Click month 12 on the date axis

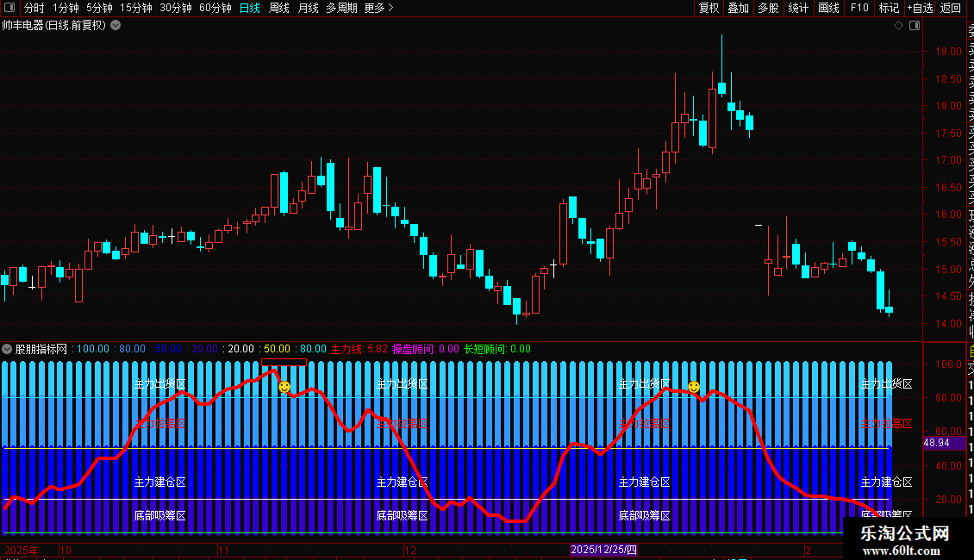[410, 550]
